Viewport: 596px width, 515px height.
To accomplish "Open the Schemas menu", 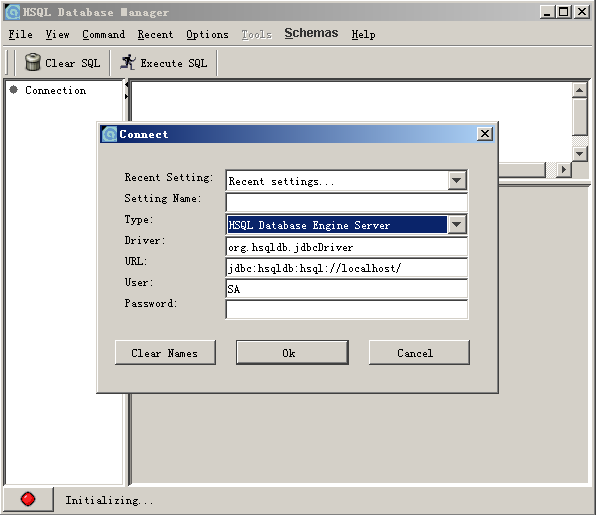I will pyautogui.click(x=311, y=33).
